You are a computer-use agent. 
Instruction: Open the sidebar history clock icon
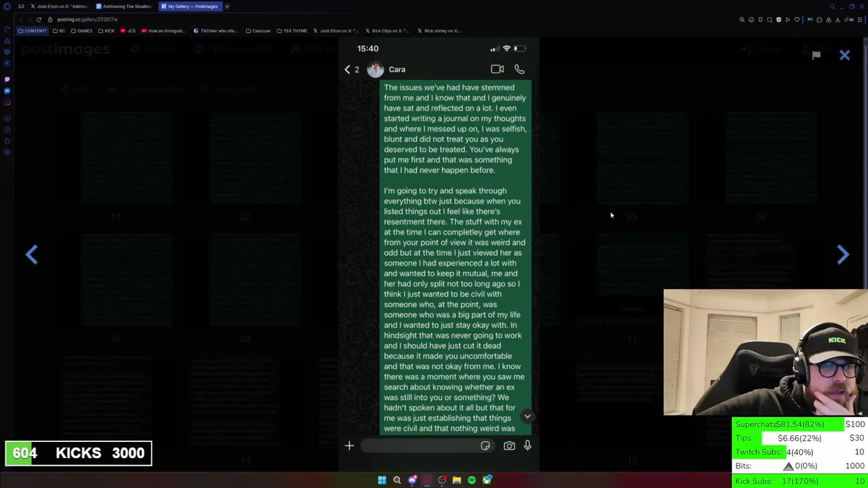tap(7, 129)
